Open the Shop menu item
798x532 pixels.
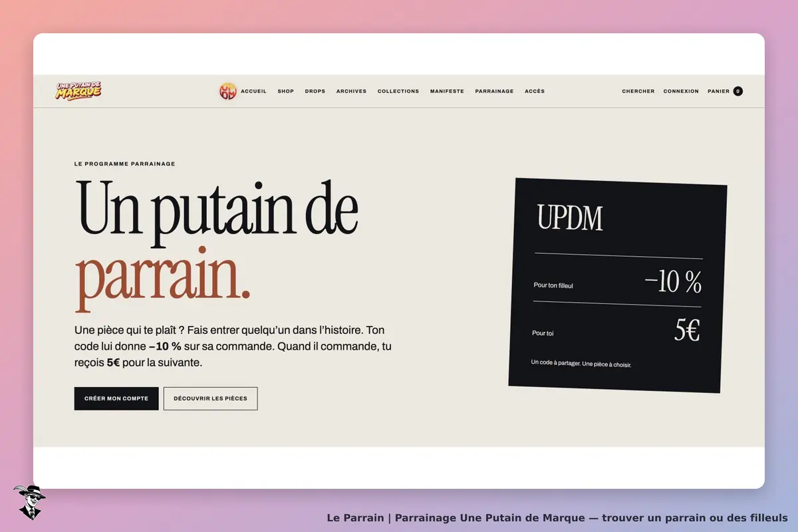286,91
